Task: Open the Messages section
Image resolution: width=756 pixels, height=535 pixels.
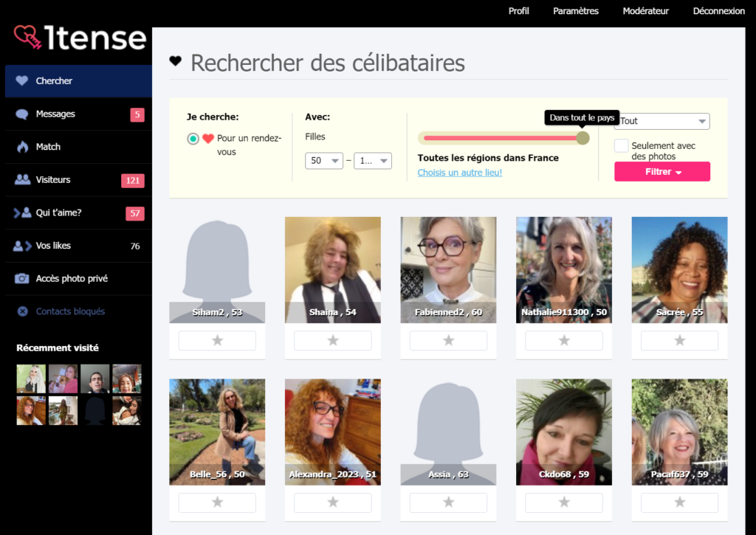Action: pos(78,114)
